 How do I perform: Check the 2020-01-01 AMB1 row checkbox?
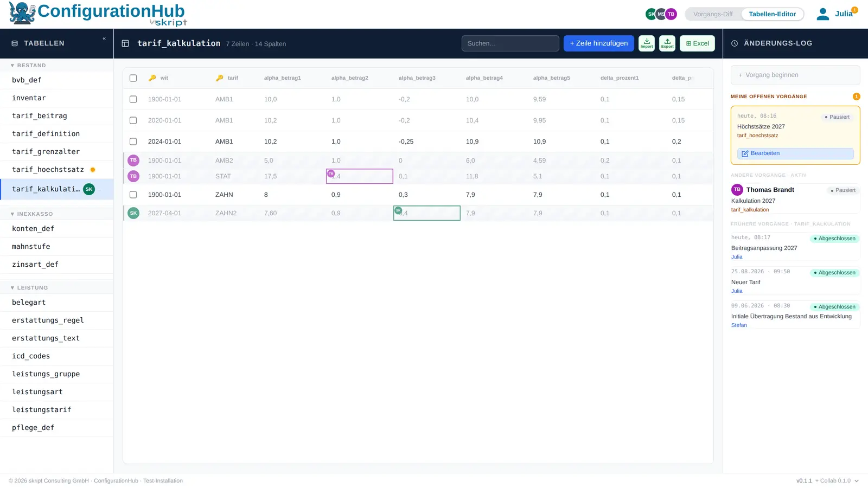pos(133,120)
